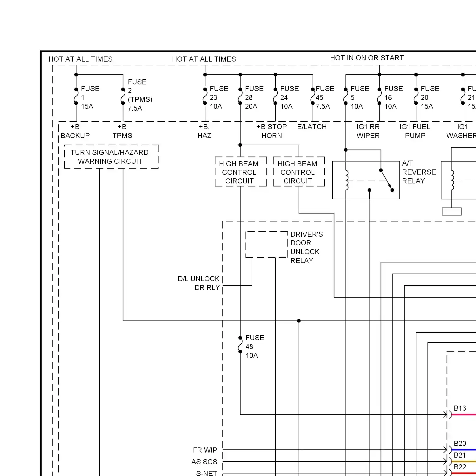Click the +B BACKUP label
The height and width of the screenshot is (476, 476).
75,131
